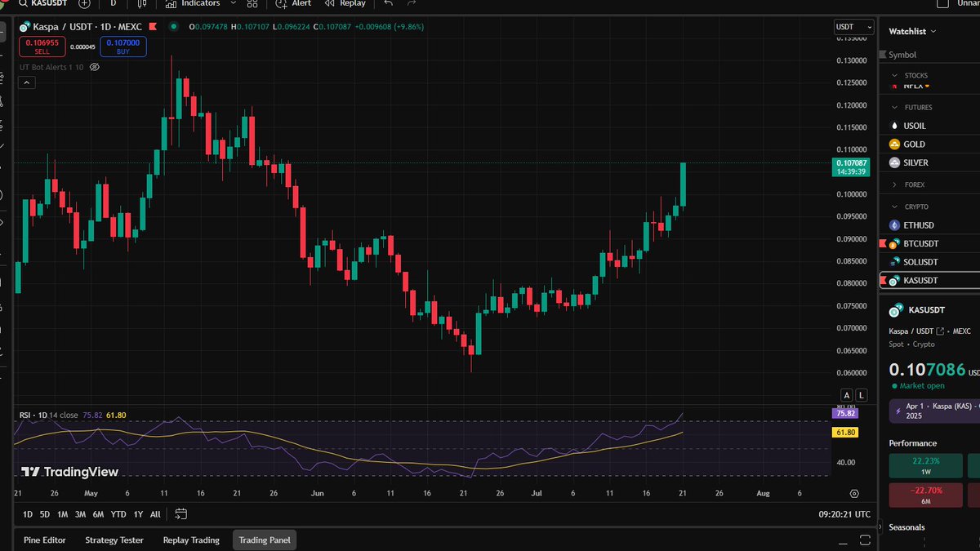Select SILVER in the watchlist
The height and width of the screenshot is (551, 980).
click(929, 162)
